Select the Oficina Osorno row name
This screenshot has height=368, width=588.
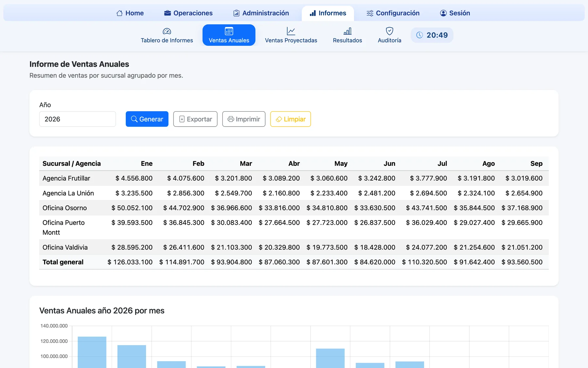(65, 208)
